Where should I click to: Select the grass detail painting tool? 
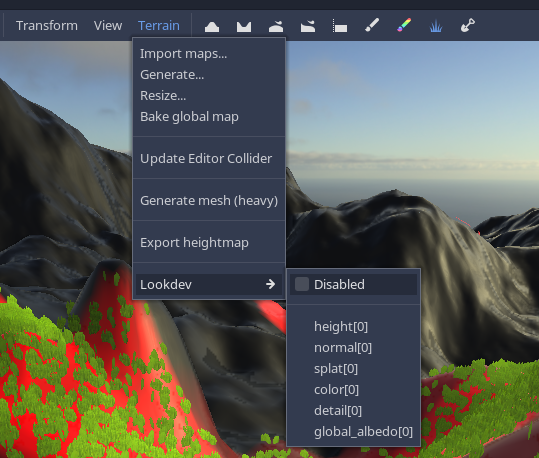point(436,26)
